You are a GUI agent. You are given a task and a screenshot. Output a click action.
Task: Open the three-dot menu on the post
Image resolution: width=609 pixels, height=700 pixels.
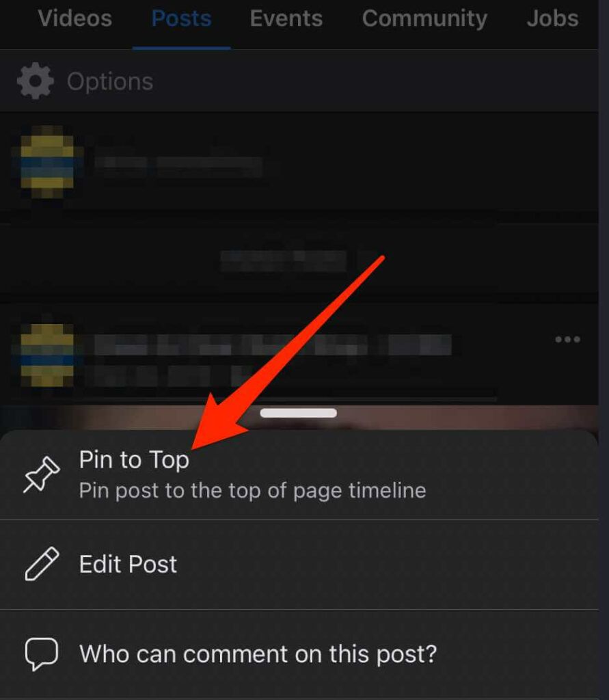[x=567, y=339]
